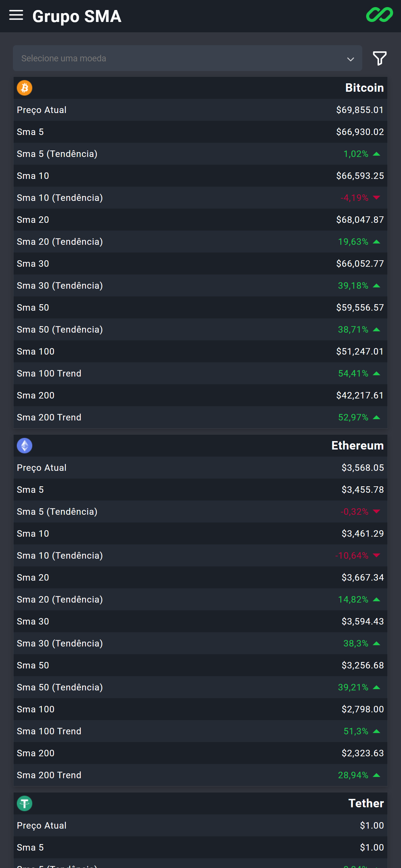Click Ethereum Sma 200 value $2,323.63
This screenshot has width=401, height=868.
pos(363,753)
